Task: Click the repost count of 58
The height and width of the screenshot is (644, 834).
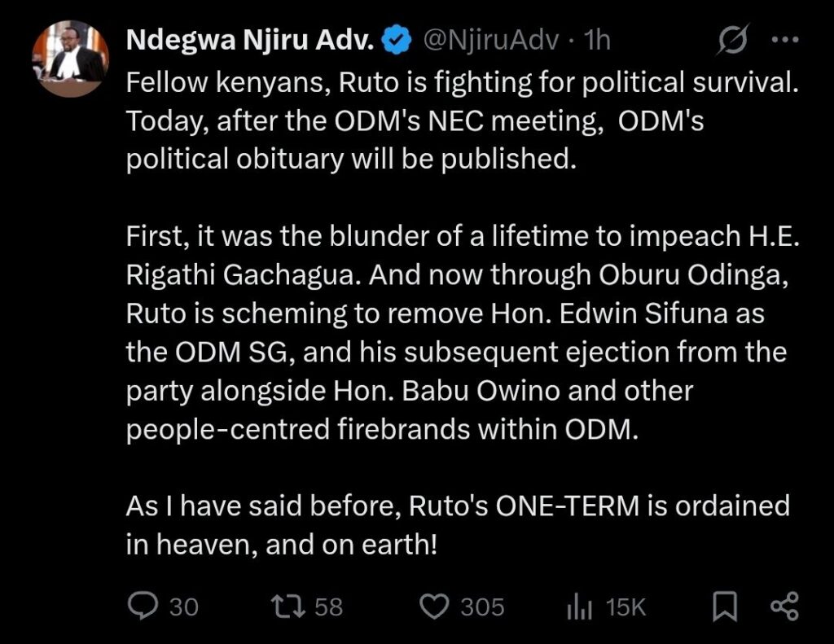Action: (328, 607)
